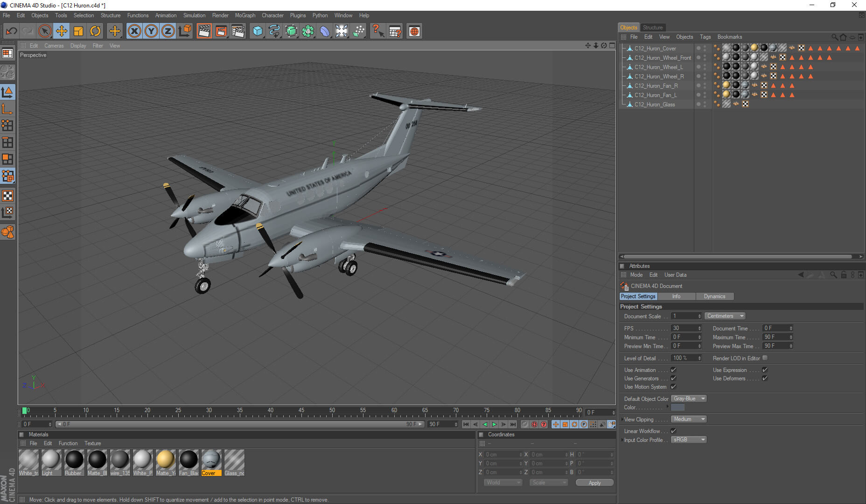Image resolution: width=866 pixels, height=504 pixels.
Task: Toggle the Z-axis lock icon
Action: [x=168, y=31]
